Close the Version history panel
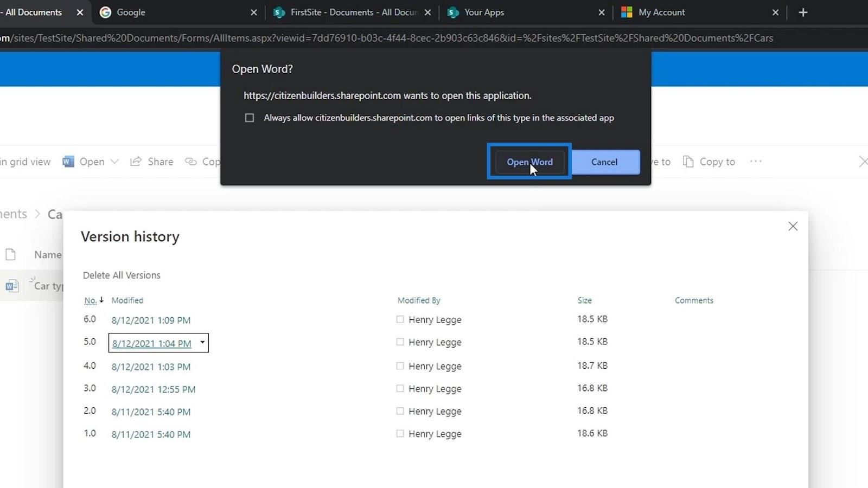This screenshot has width=868, height=488. tap(793, 226)
